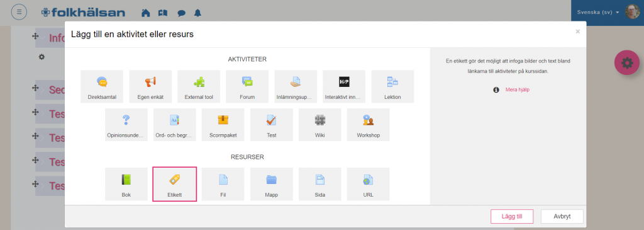This screenshot has width=644, height=230.
Task: Choose the Inlämningsuppgift activity tile
Action: (296, 86)
